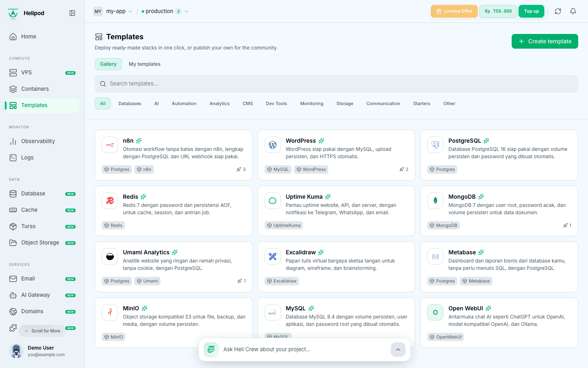The height and width of the screenshot is (368, 588).
Task: Click the MinIO logo icon
Action: [x=110, y=312]
